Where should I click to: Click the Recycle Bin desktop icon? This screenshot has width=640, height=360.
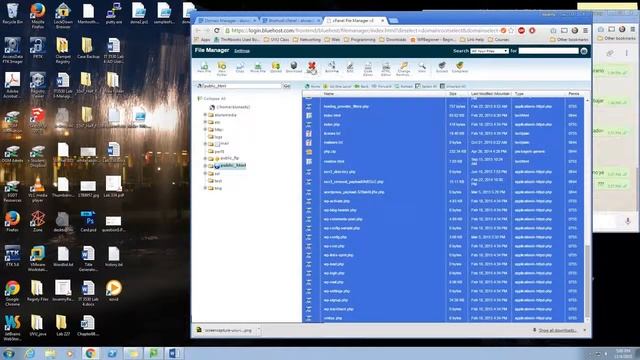tap(12, 13)
